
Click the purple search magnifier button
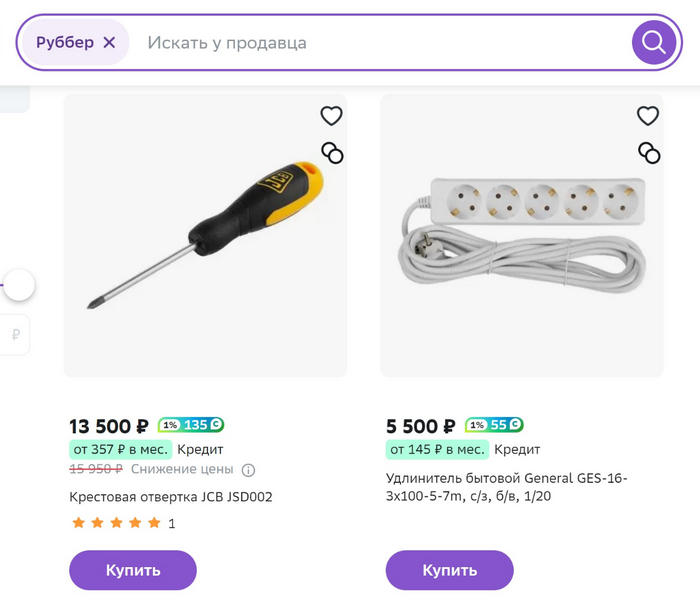coord(654,43)
